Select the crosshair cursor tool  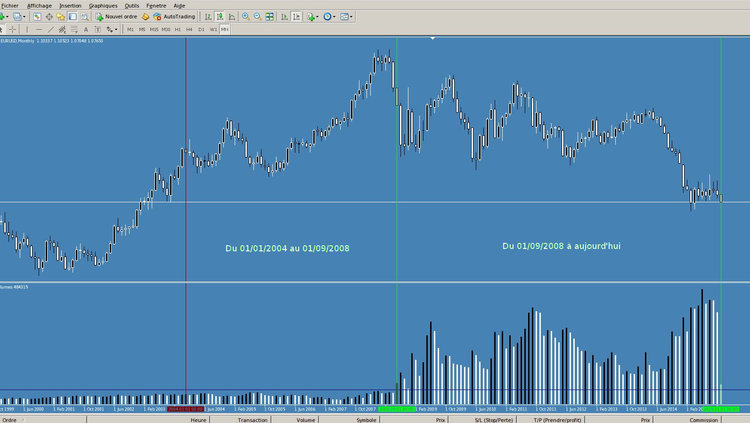pos(12,29)
